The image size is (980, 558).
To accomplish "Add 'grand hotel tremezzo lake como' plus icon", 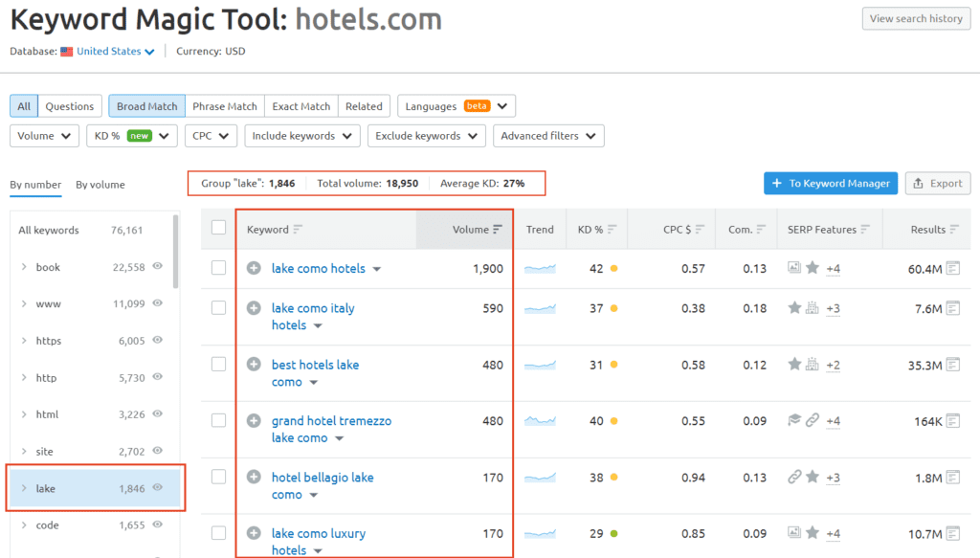I will [253, 420].
